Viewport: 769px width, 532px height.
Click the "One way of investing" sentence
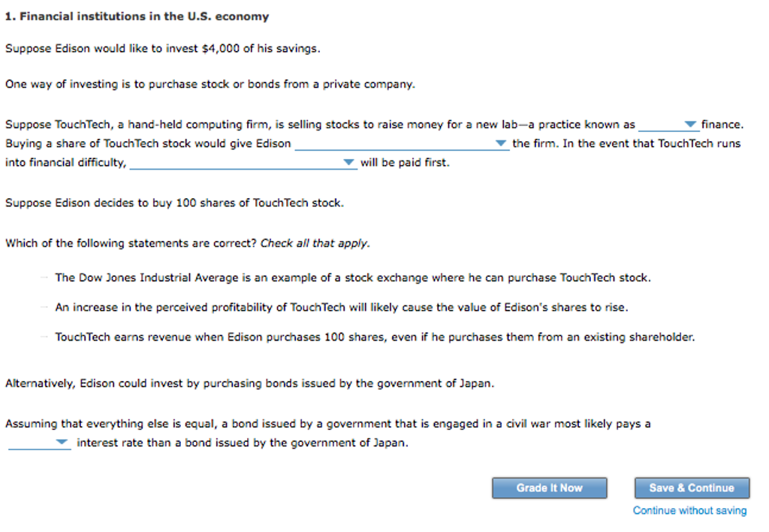(210, 84)
